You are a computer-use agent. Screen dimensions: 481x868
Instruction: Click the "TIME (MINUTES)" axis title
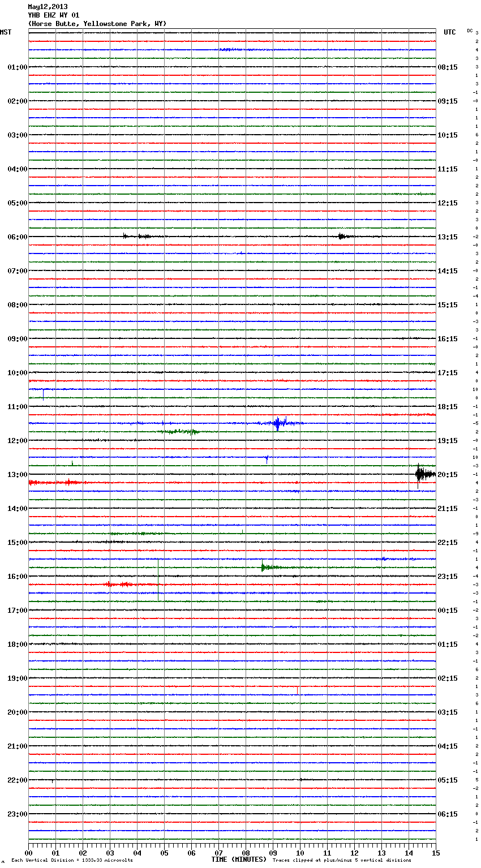point(239,860)
